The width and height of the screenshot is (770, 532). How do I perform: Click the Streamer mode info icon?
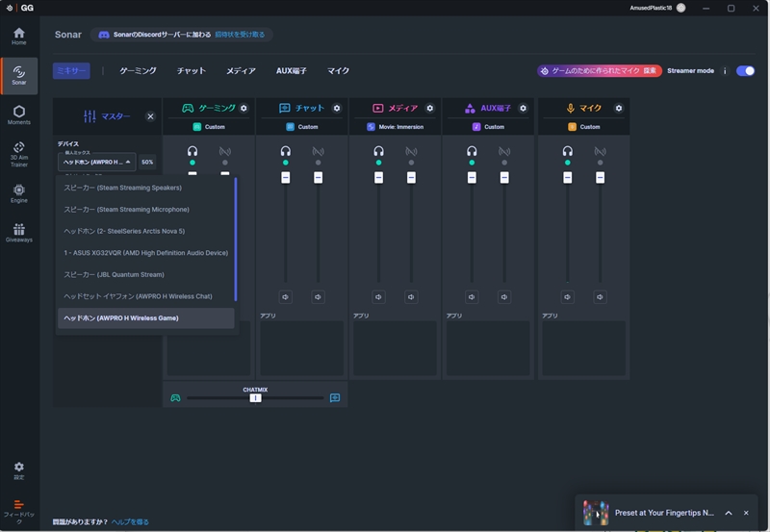coord(725,71)
